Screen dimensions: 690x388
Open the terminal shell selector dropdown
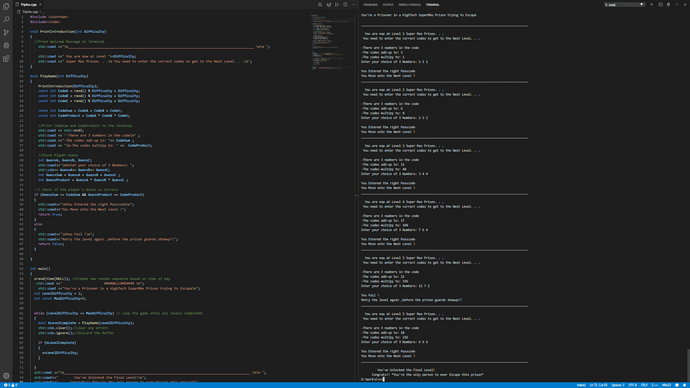pos(624,5)
